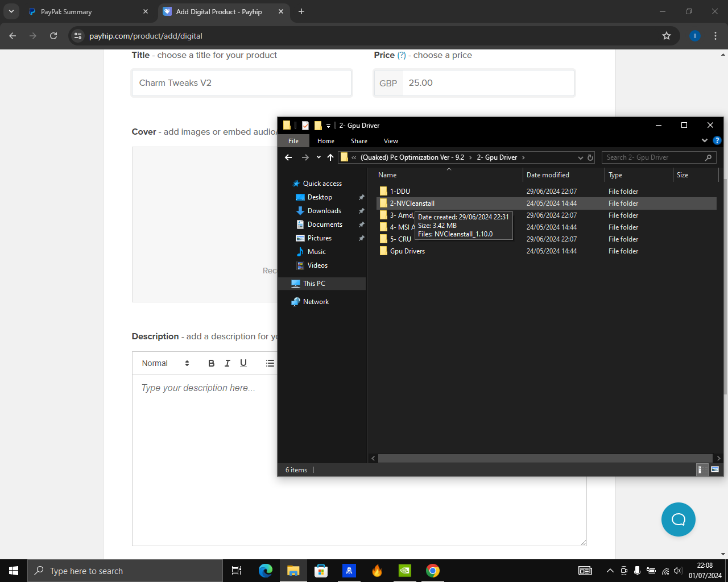
Task: Edit the product title field
Action: click(242, 83)
